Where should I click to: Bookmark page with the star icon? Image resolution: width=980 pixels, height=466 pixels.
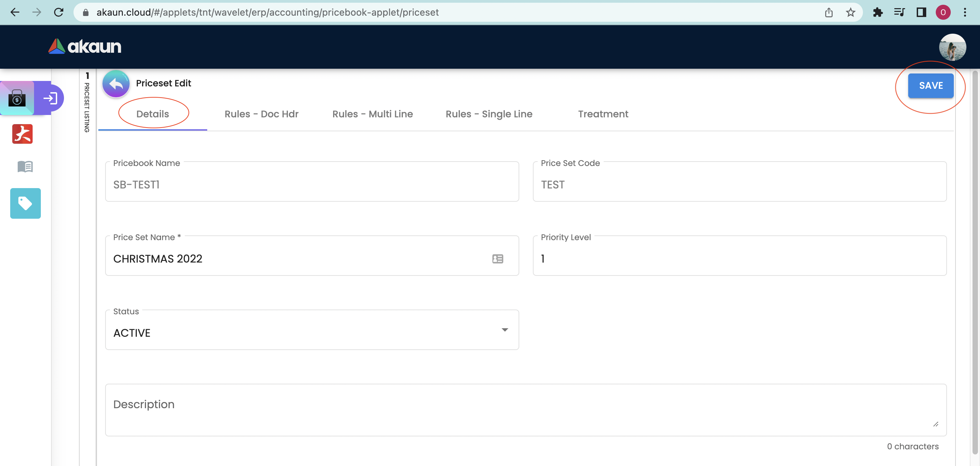coord(850,12)
